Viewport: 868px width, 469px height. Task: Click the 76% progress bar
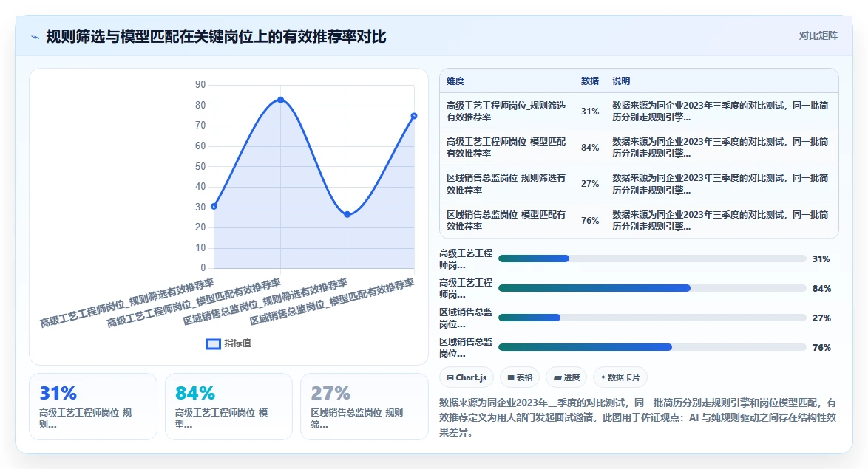click(652, 347)
